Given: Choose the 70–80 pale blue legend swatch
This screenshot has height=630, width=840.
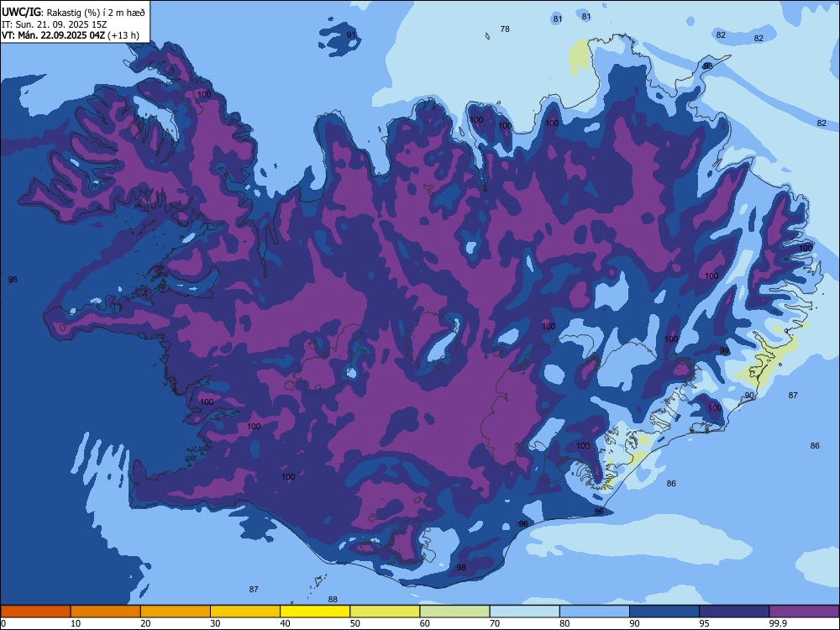Looking at the screenshot, I should coord(524,612).
